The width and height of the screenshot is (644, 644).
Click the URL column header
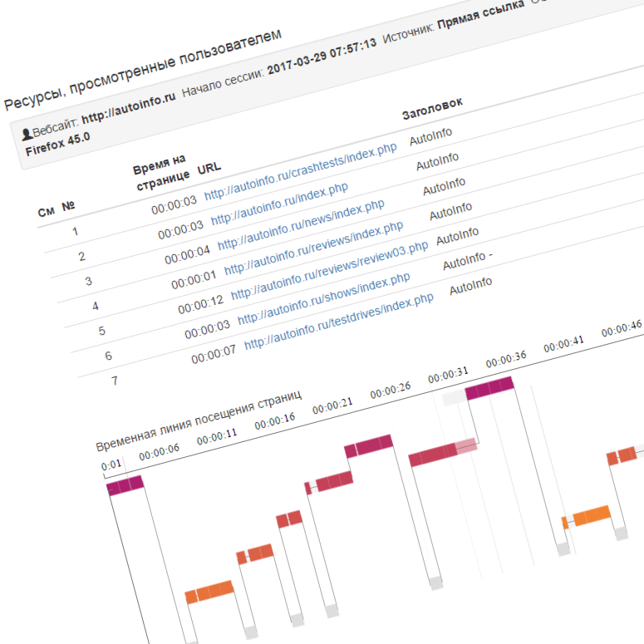point(209,169)
